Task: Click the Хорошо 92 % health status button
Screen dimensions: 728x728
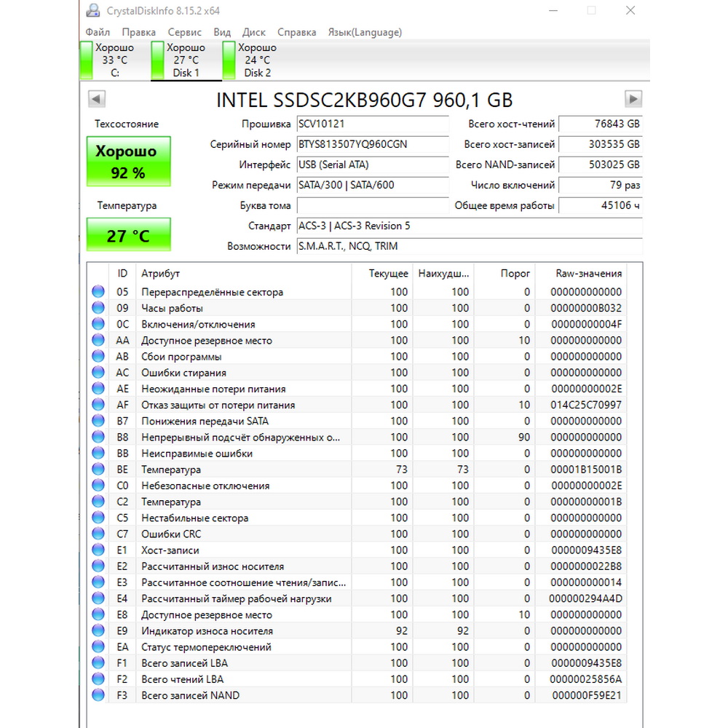Action: click(128, 161)
